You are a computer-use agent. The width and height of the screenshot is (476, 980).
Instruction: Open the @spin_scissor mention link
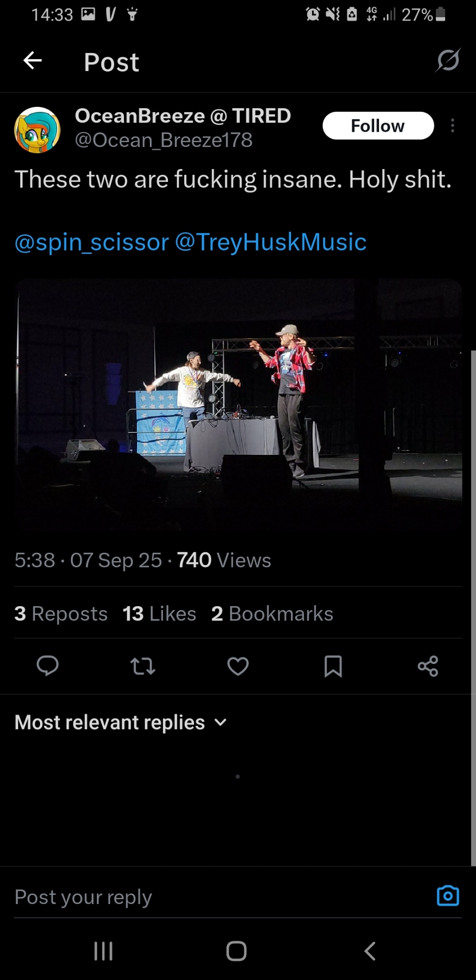click(x=92, y=242)
